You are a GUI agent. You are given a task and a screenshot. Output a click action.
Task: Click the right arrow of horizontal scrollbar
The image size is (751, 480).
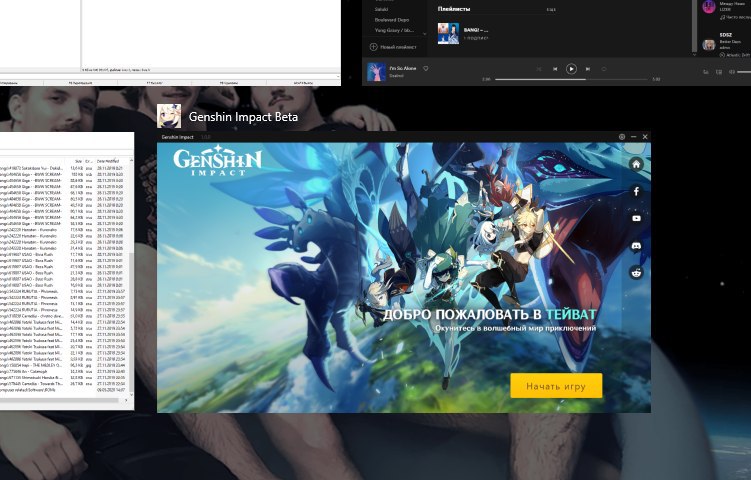(x=126, y=400)
